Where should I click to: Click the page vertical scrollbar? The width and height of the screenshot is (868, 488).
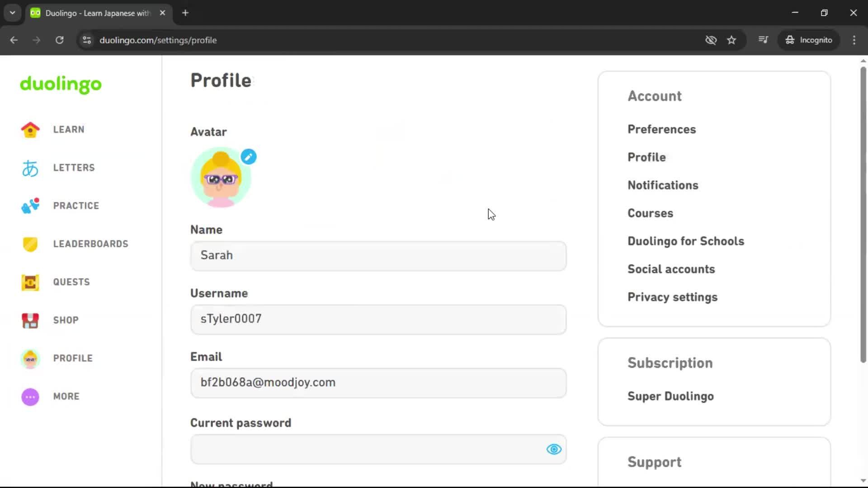click(863, 215)
